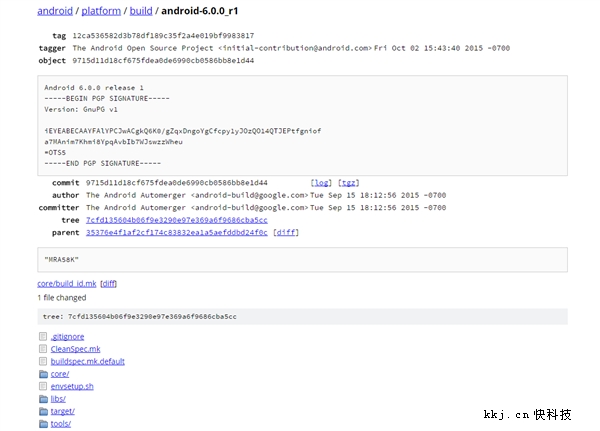Open the core/ directory link
This screenshot has height=431, width=600.
(x=60, y=374)
